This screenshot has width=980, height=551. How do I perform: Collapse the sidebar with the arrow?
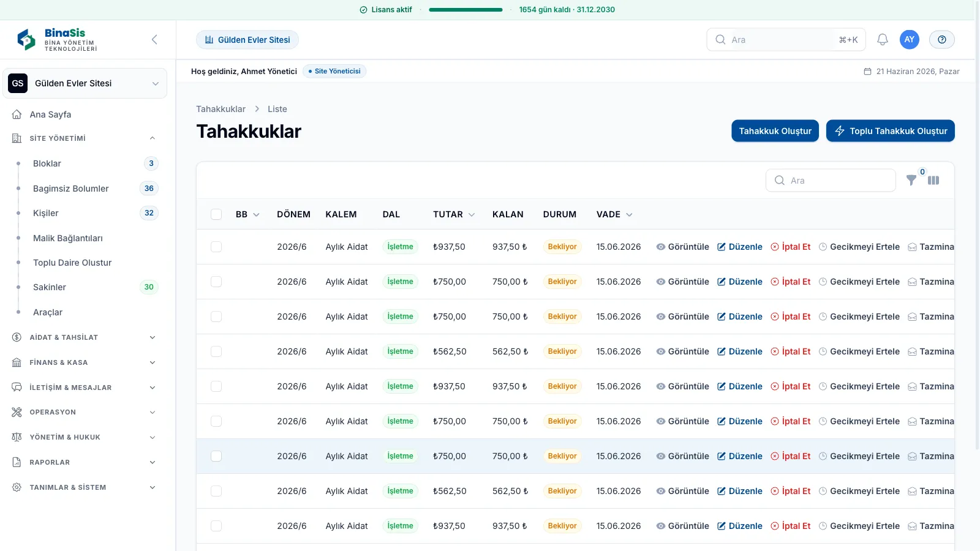pos(154,40)
